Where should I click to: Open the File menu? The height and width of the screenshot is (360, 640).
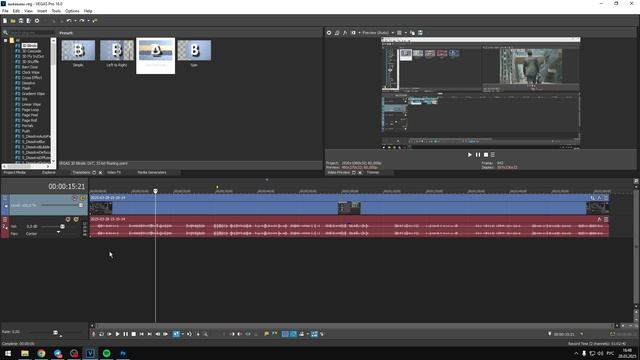point(5,11)
